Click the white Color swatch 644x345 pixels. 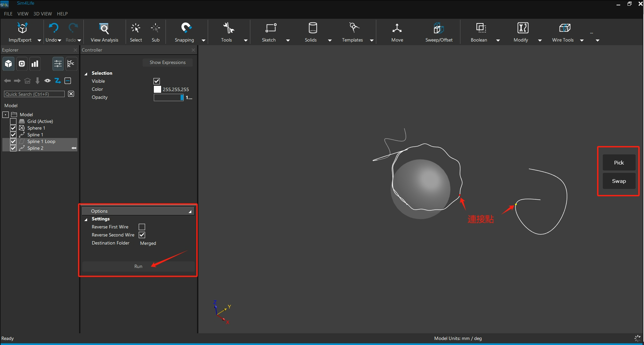pyautogui.click(x=157, y=89)
